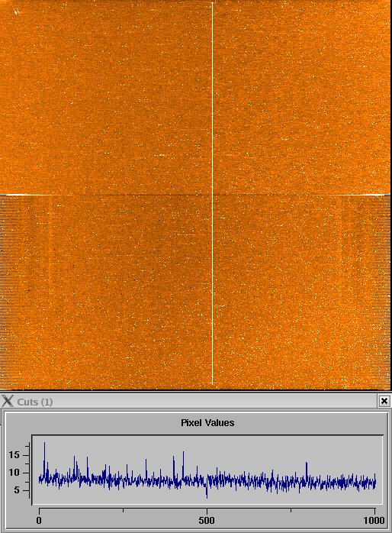Screen dimensions: 392x533
Task: Select the Cuts (1) title bar text
Action: pyautogui.click(x=34, y=402)
